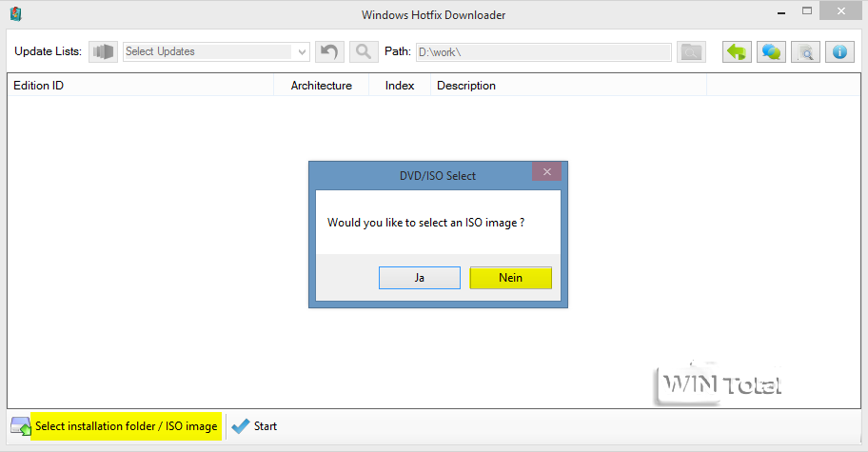Click the document search icon
868x452 pixels.
pyautogui.click(x=805, y=52)
